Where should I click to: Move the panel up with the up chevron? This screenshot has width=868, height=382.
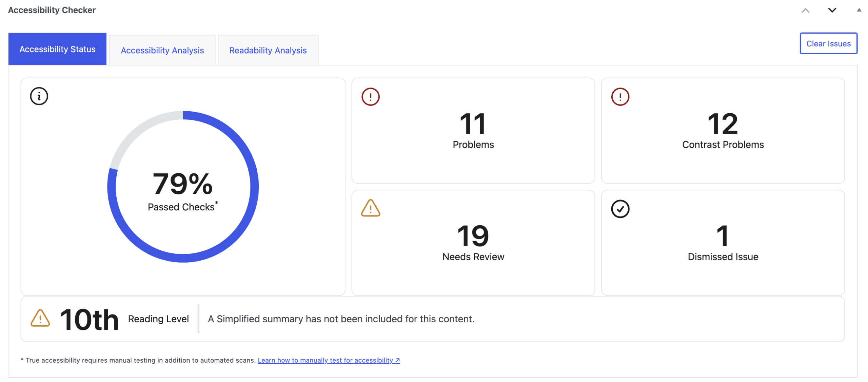805,10
